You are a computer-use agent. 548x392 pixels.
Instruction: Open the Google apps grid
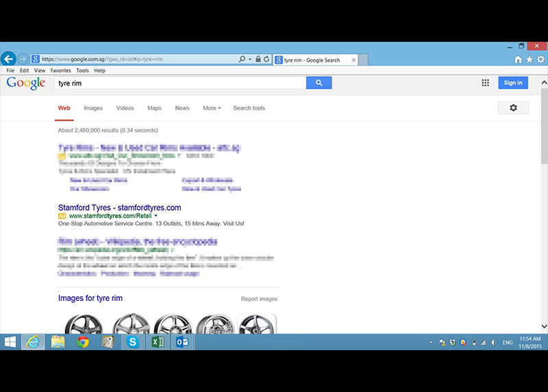point(486,83)
